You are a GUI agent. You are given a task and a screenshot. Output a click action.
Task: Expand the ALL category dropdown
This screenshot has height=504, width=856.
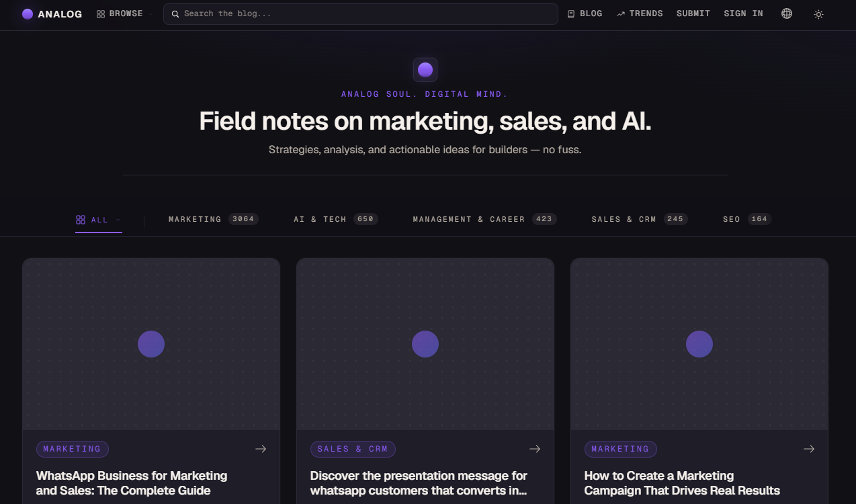pos(99,220)
